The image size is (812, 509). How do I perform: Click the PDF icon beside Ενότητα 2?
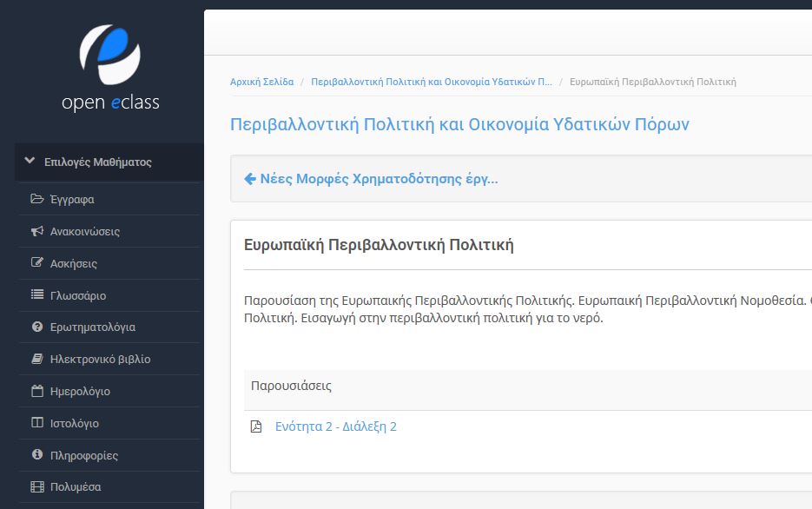point(256,426)
